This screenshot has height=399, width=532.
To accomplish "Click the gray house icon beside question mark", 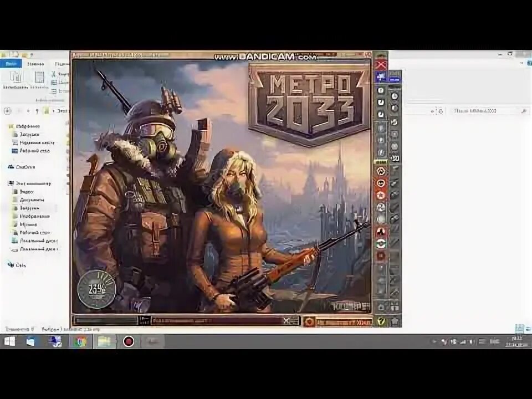I will click(394, 321).
